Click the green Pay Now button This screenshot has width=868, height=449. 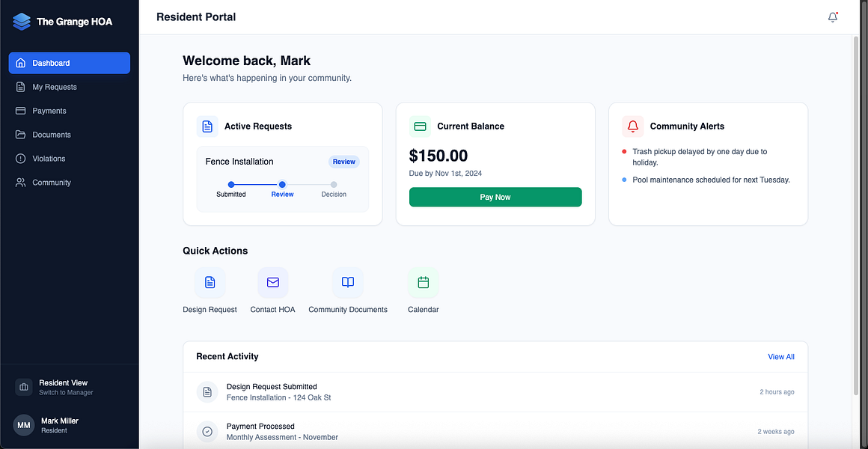[x=495, y=197]
